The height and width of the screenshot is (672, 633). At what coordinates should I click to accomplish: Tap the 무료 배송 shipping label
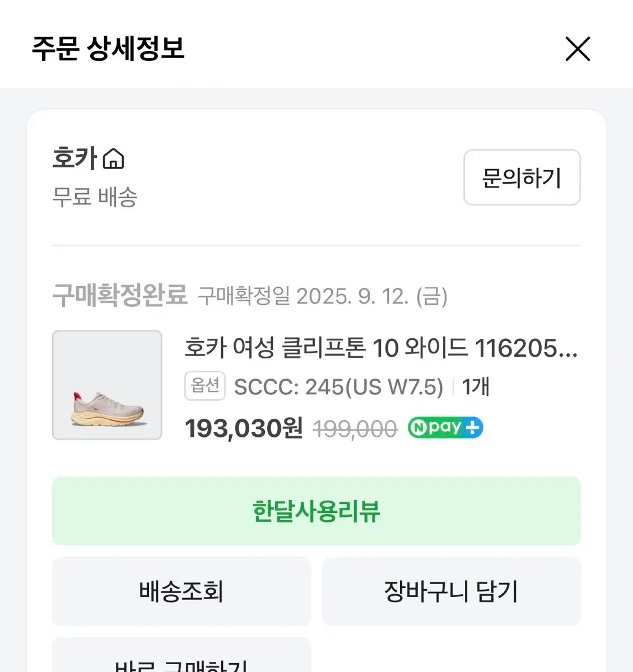pyautogui.click(x=95, y=197)
